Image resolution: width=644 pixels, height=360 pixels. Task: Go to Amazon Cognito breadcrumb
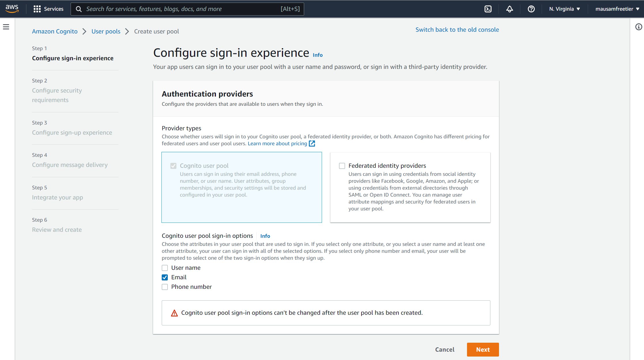[x=55, y=31]
